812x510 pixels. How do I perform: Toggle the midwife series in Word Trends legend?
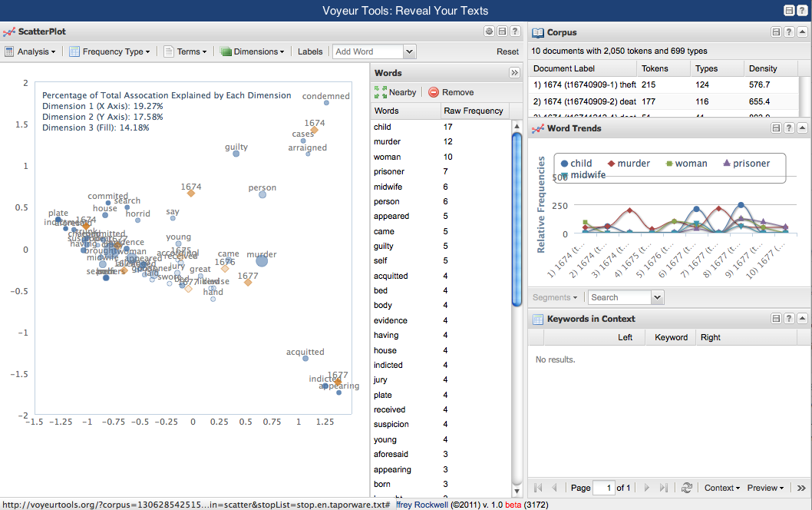coord(583,175)
